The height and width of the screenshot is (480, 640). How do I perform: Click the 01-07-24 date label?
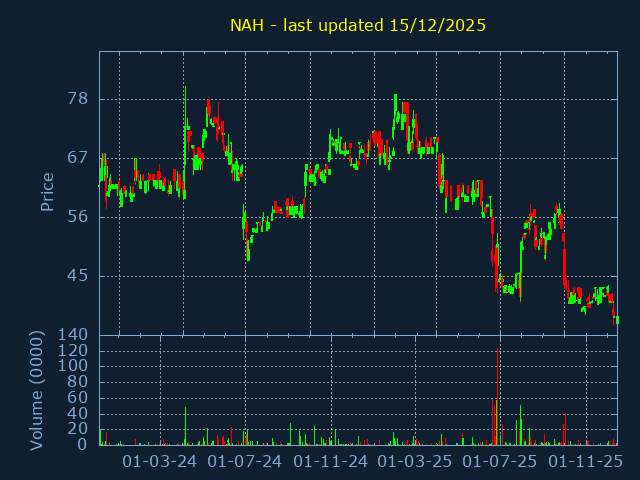[x=245, y=462]
